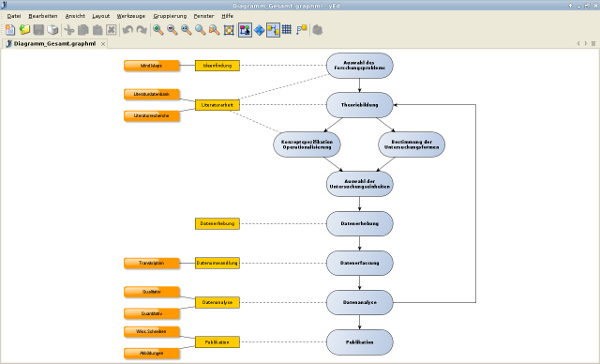Select the Diagramm_Gesamt.graphml tab
The width and height of the screenshot is (600, 364).
click(x=55, y=44)
